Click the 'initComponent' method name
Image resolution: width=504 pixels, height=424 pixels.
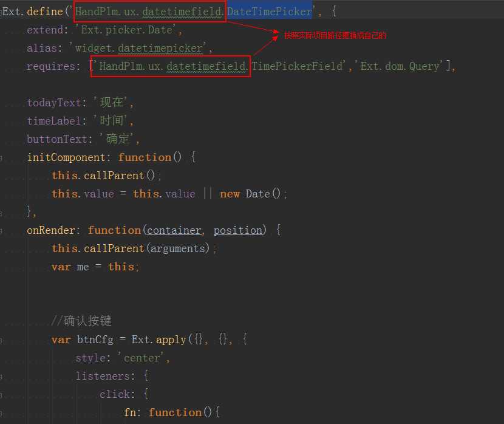coord(66,157)
